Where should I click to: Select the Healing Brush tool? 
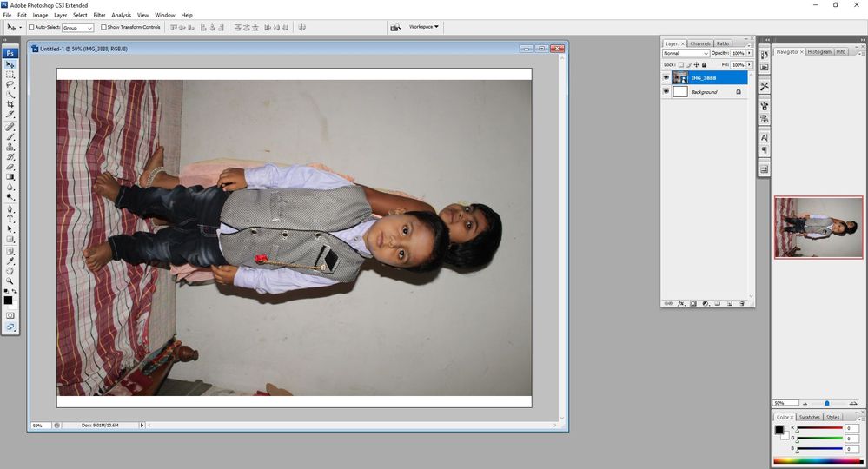[x=10, y=127]
